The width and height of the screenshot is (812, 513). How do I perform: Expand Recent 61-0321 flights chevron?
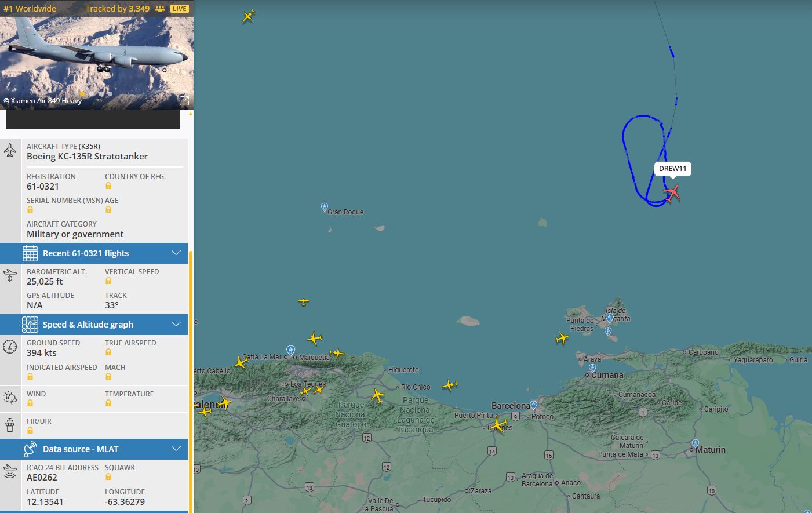pos(176,253)
